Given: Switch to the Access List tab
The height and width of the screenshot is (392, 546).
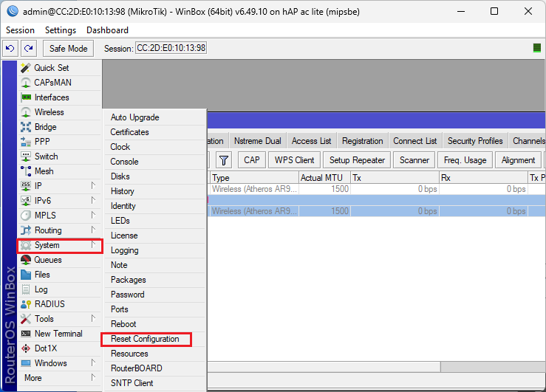Looking at the screenshot, I should point(311,141).
